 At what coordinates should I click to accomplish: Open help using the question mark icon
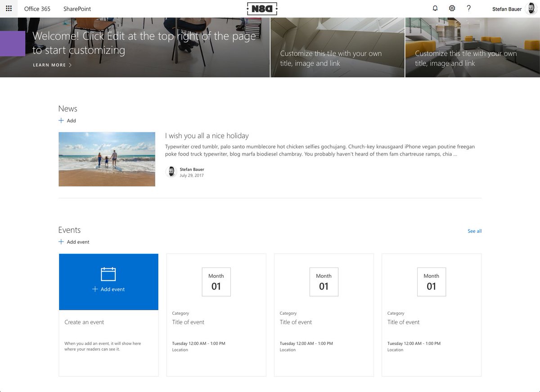(468, 8)
